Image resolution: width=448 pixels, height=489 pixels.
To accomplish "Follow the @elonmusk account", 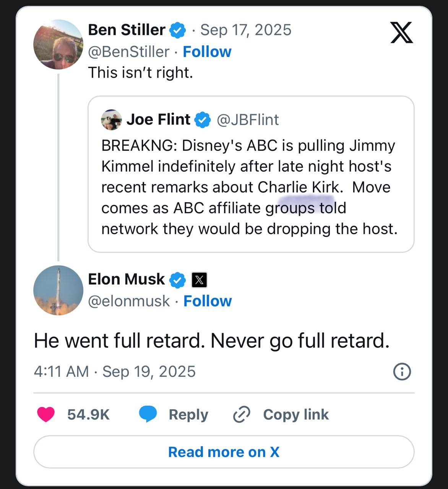I will pyautogui.click(x=208, y=301).
